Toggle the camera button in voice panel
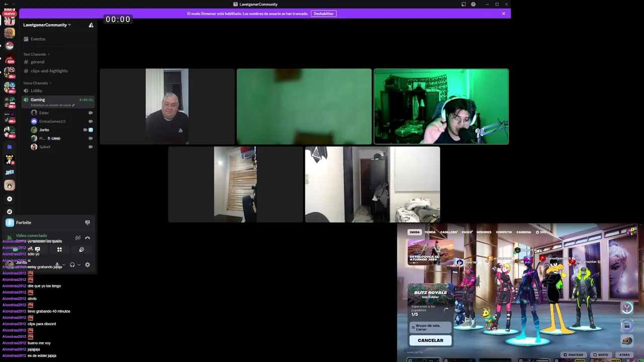 (15, 249)
